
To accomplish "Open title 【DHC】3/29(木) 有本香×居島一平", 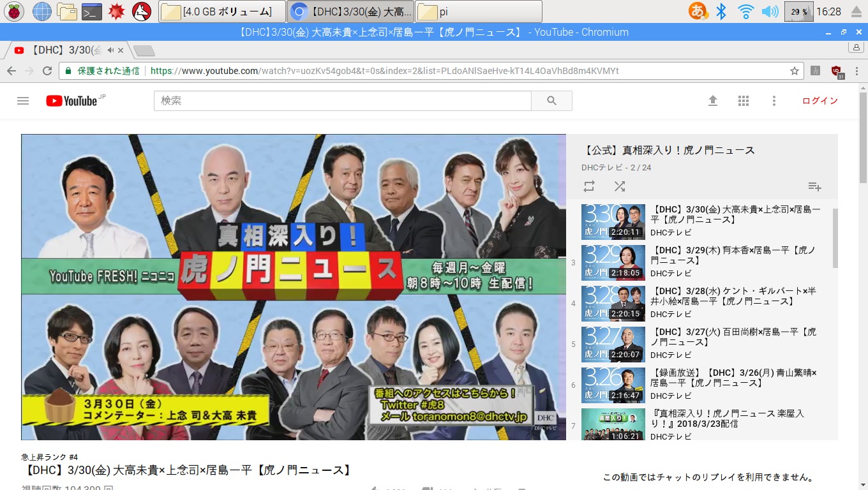I will 733,255.
